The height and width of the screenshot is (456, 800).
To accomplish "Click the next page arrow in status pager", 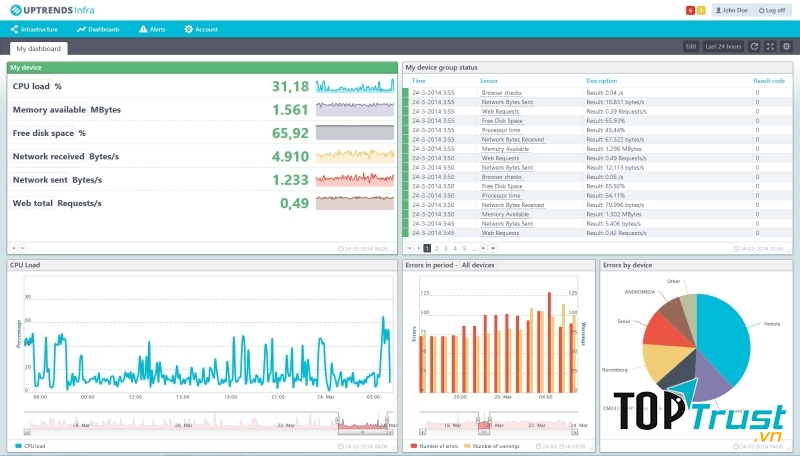I will [x=483, y=247].
